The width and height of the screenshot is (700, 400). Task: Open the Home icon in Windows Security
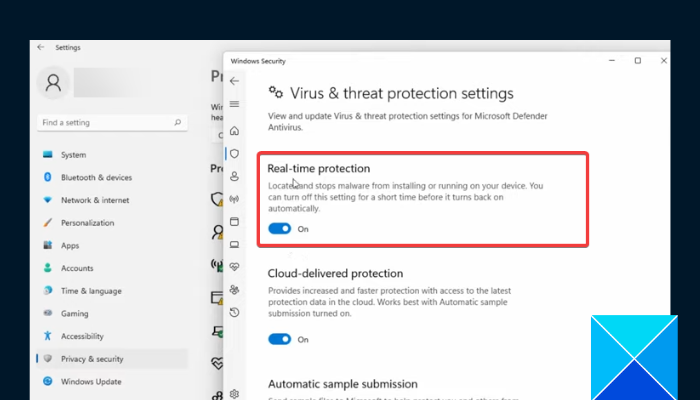pos(234,131)
